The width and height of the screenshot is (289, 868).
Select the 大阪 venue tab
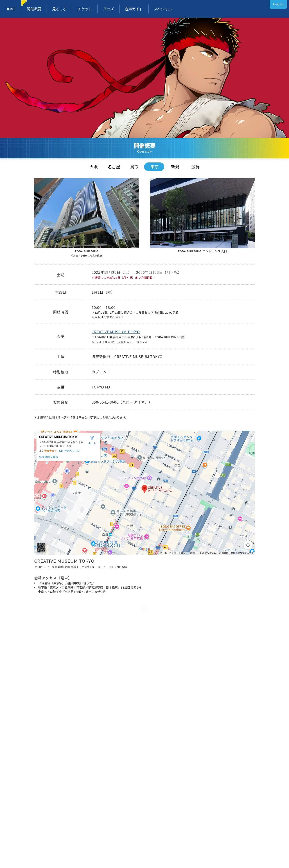coord(94,167)
